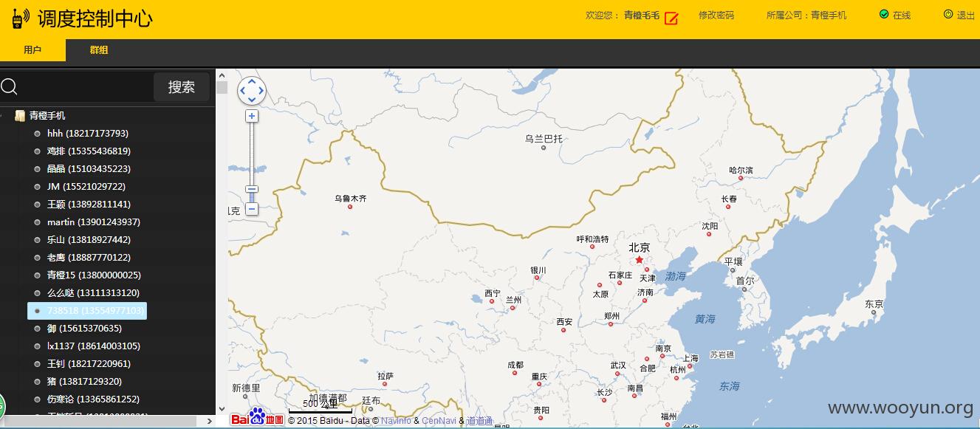980x429 pixels.
Task: Click status dot beside martin
Action: tap(38, 222)
